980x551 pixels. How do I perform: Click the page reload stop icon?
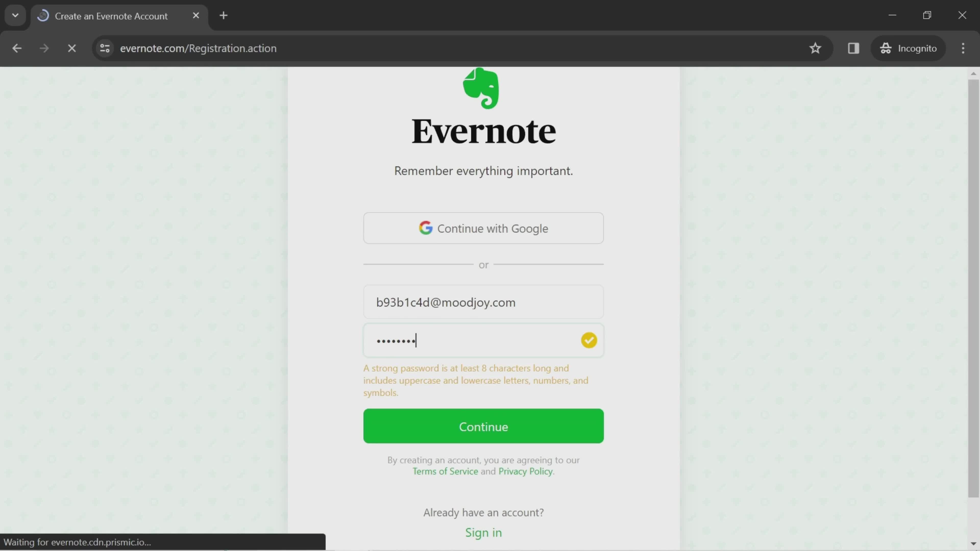72,48
